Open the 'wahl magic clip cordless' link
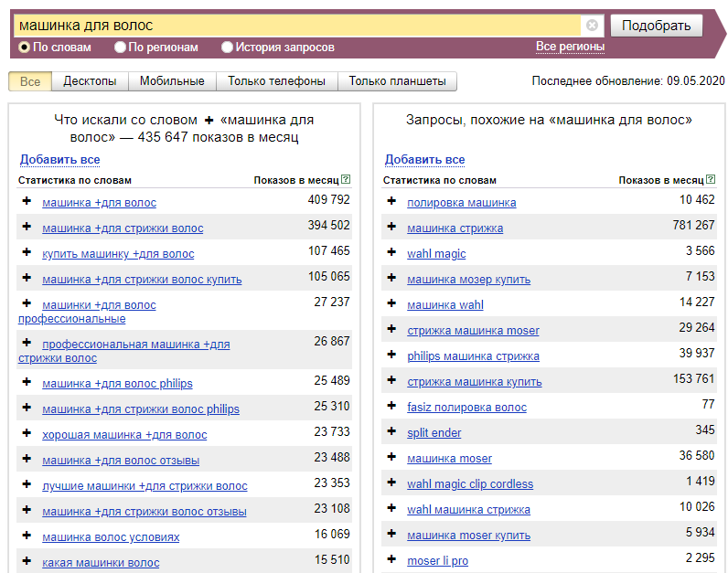Screen dimensions: 728x573 pyautogui.click(x=470, y=484)
